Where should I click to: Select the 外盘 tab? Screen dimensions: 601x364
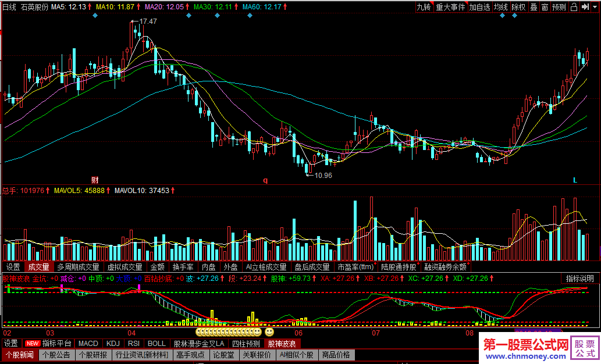click(230, 267)
